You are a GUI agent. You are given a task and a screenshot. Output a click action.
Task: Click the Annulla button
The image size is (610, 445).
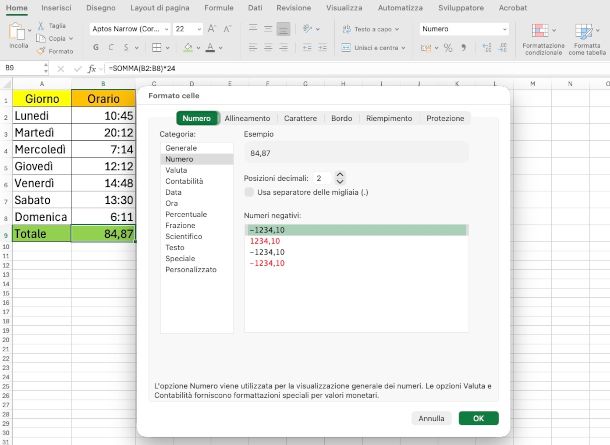click(431, 418)
